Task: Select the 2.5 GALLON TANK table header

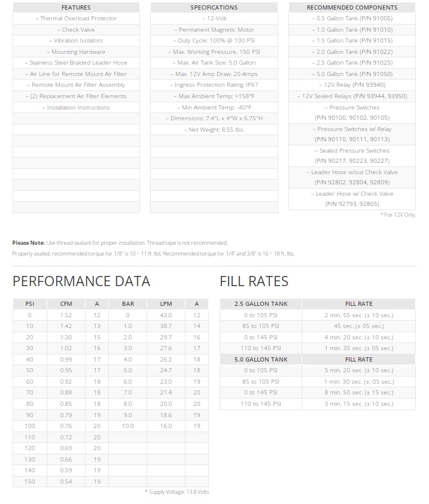Action: [x=261, y=304]
